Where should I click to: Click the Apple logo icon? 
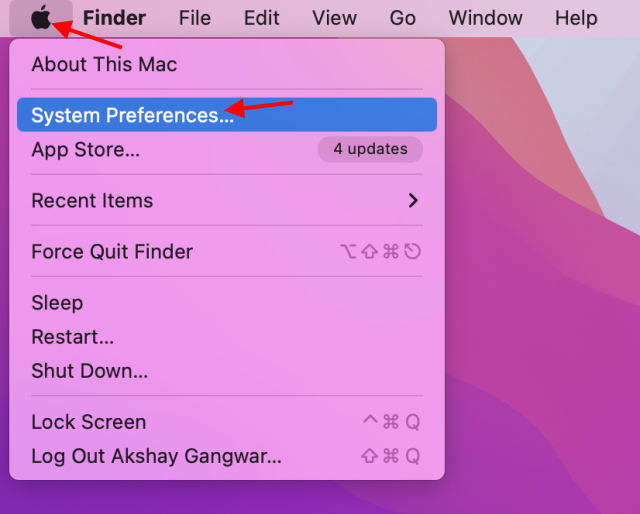tap(41, 18)
